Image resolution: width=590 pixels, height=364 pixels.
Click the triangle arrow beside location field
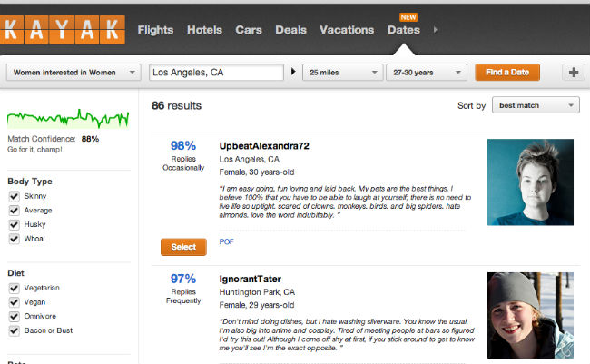pos(293,72)
